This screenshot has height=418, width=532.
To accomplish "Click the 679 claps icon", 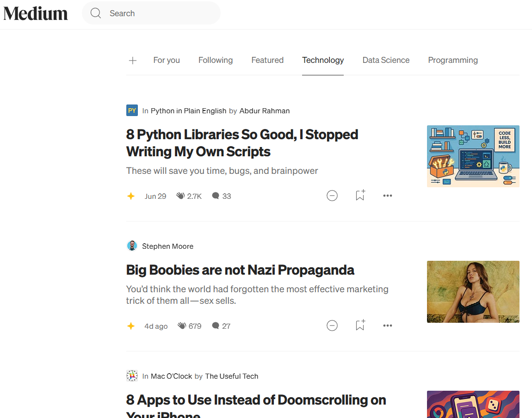I will [182, 326].
